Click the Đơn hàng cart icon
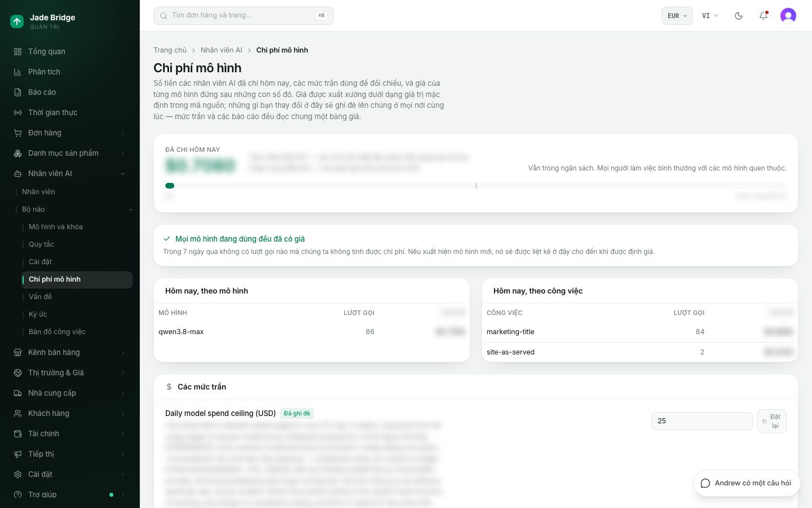Viewport: 812px width, 508px height. coord(17,133)
